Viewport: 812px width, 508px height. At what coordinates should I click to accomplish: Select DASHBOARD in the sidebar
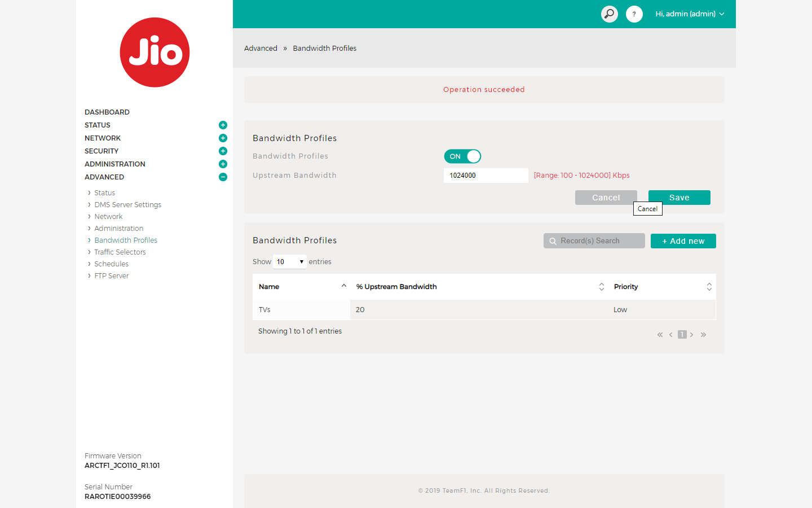coord(107,112)
